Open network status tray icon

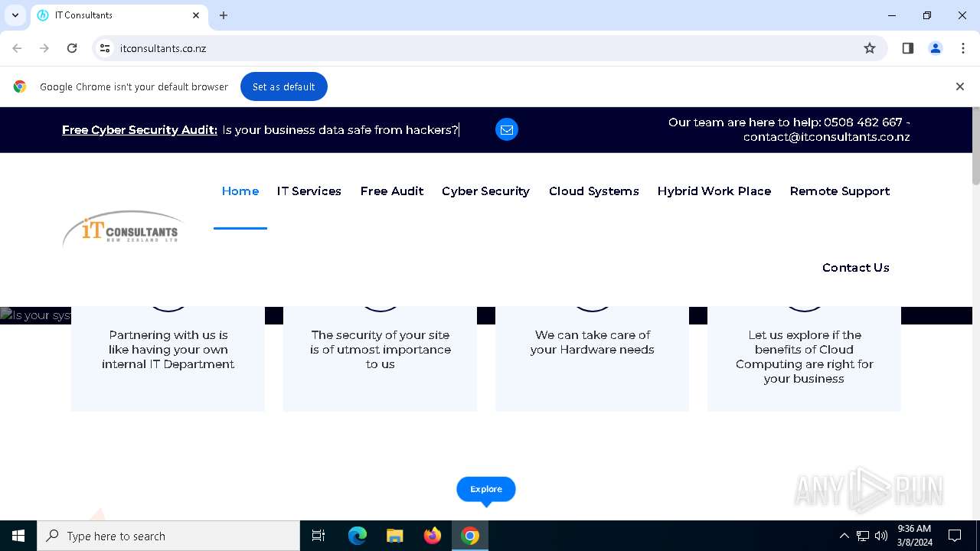[x=863, y=536]
